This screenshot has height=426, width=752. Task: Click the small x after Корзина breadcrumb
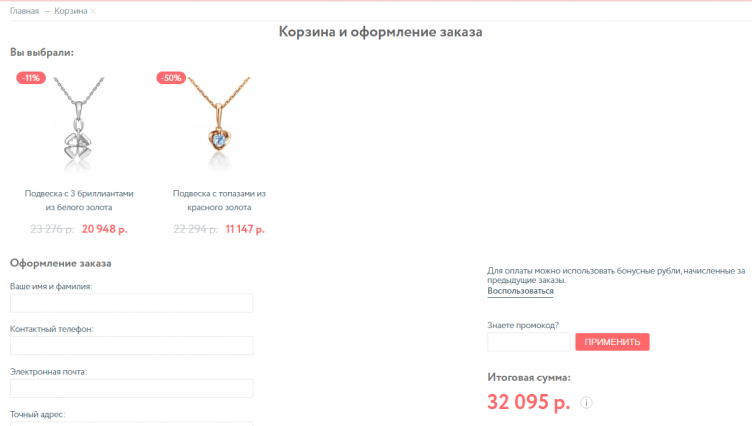click(x=93, y=12)
